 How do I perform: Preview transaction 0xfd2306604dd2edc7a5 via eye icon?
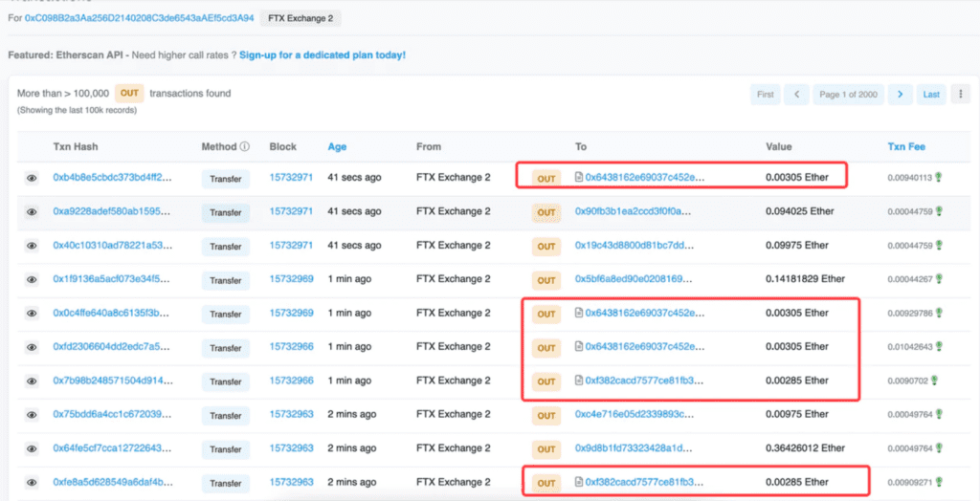(x=32, y=347)
